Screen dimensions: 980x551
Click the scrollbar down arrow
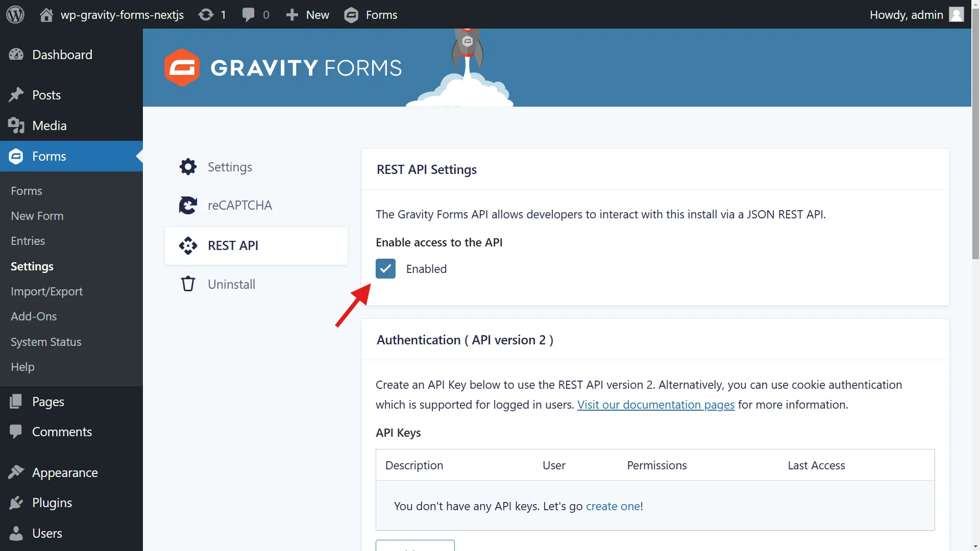pos(975,546)
